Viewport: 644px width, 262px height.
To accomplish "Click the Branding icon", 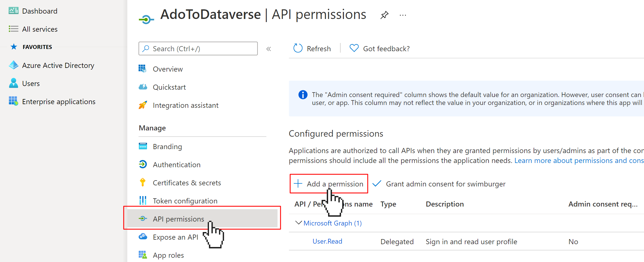I will click(143, 146).
